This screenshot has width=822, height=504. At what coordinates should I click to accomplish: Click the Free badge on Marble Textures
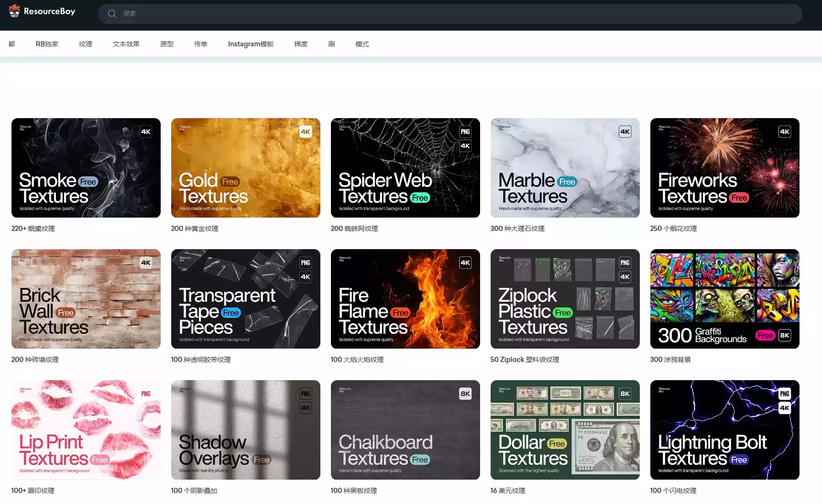567,182
